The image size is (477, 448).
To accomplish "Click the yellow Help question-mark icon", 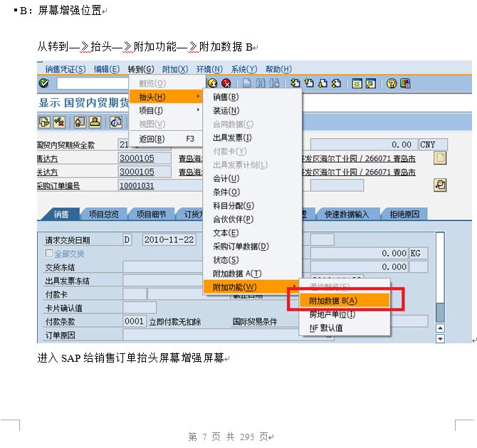I will pyautogui.click(x=392, y=83).
